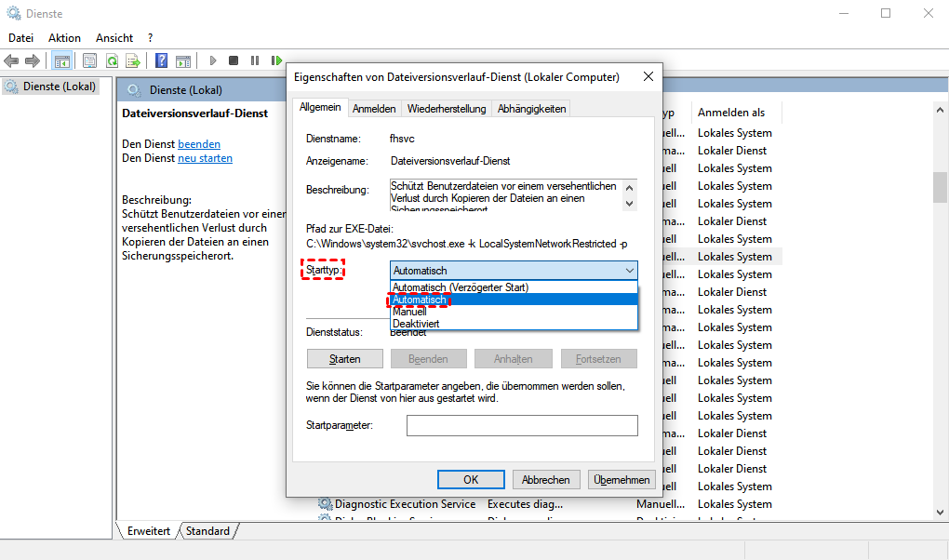This screenshot has height=560, width=949.
Task: Switch to the Wiederherstellung tab
Action: [447, 109]
